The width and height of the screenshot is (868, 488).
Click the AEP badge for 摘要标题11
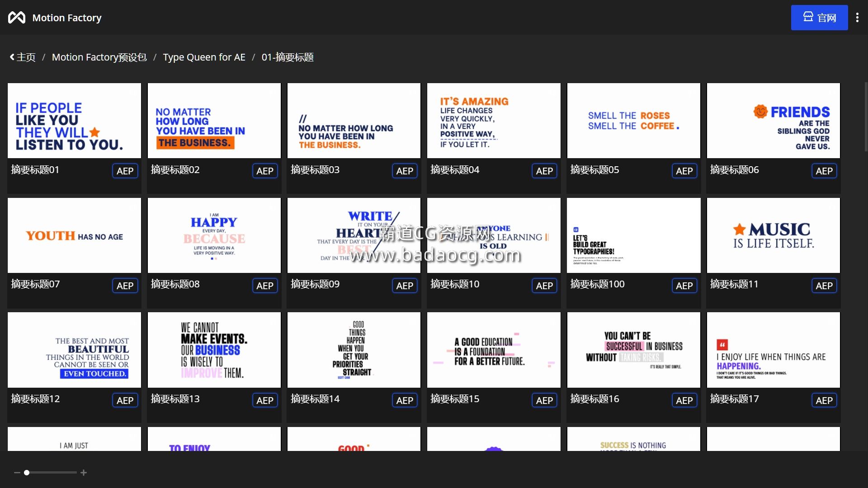[824, 286]
